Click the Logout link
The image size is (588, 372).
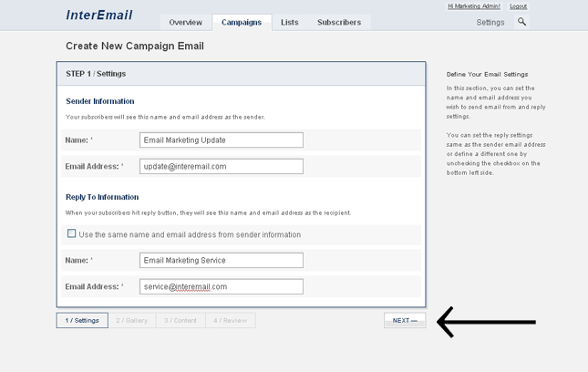coord(518,6)
